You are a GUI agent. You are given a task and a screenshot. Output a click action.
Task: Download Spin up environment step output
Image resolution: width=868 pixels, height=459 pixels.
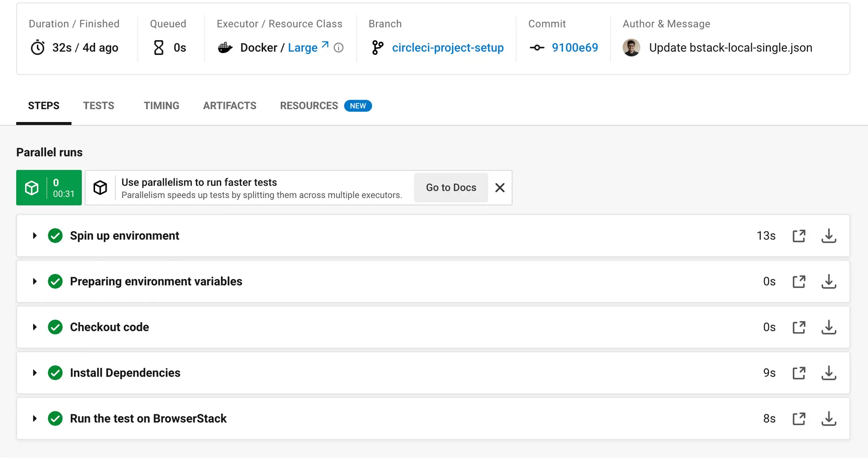click(828, 236)
